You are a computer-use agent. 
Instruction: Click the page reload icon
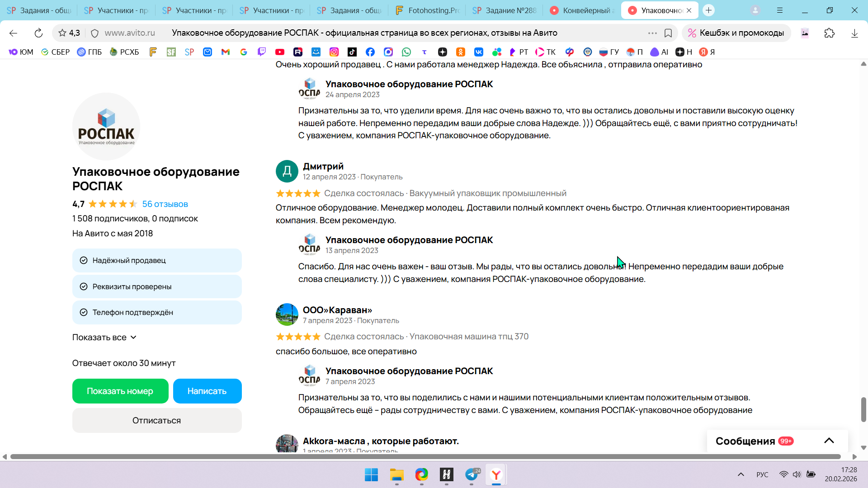click(38, 33)
